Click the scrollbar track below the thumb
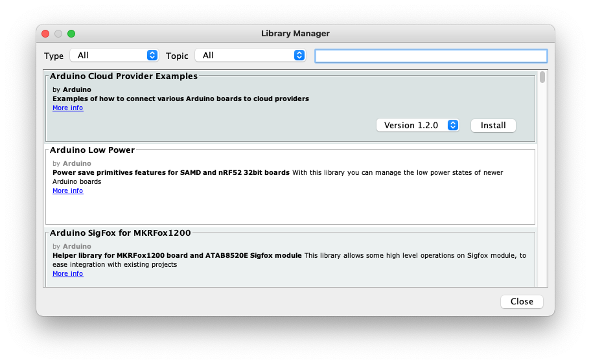This screenshot has height=364, width=591. pyautogui.click(x=542, y=194)
